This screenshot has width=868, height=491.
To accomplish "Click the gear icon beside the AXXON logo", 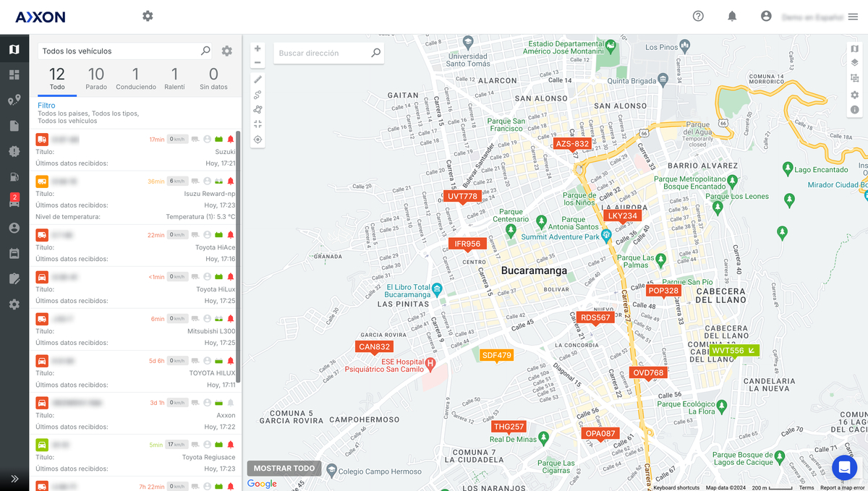I will tap(148, 16).
